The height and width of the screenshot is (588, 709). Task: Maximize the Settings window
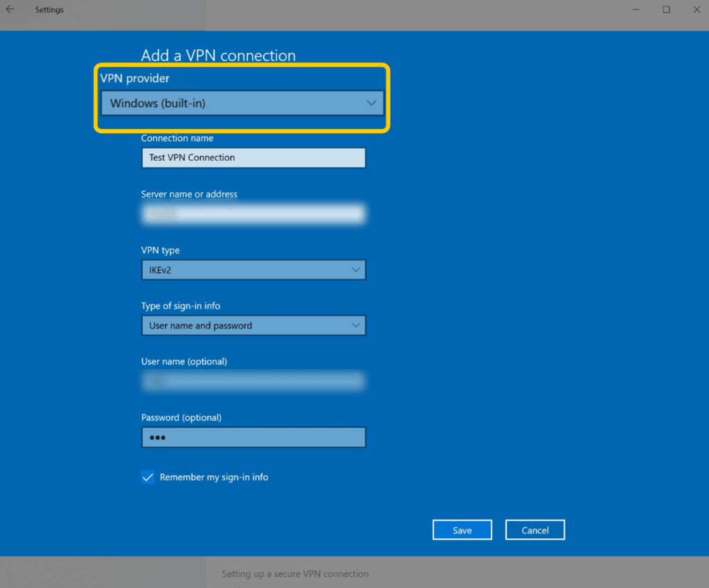click(x=666, y=10)
